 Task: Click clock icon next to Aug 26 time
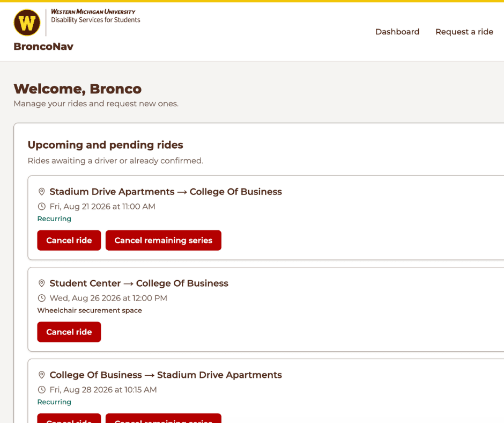click(42, 298)
